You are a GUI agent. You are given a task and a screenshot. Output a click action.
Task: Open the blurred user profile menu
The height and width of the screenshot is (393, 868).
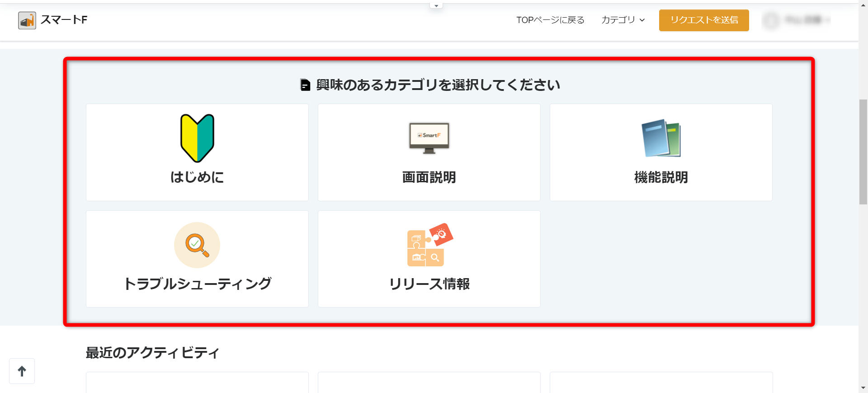(x=797, y=20)
